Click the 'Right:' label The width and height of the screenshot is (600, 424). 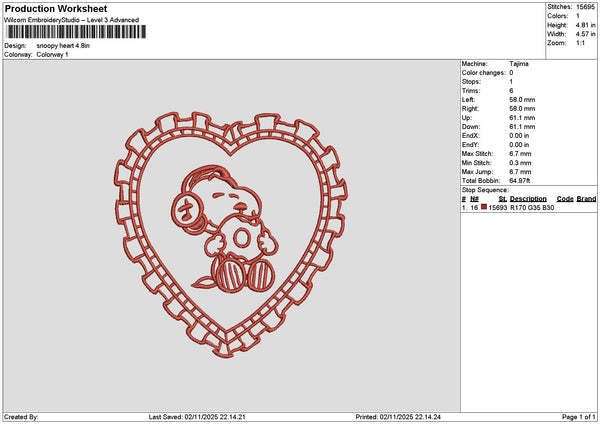click(x=470, y=109)
